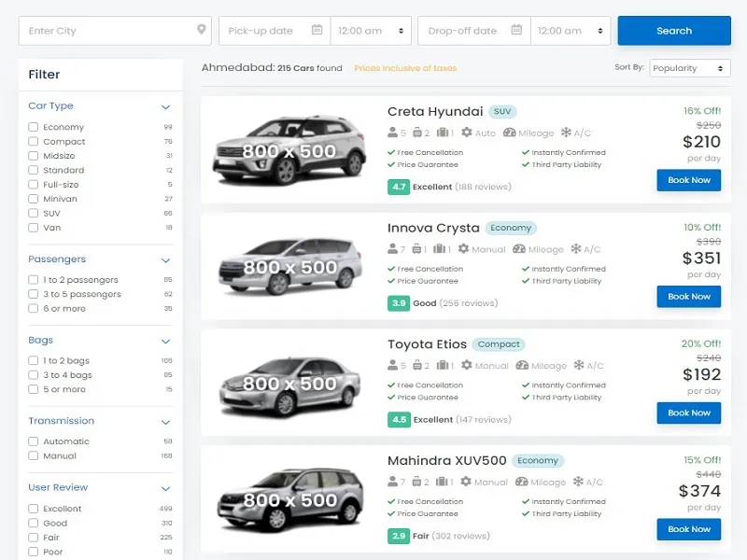This screenshot has height=560, width=747.
Task: Open the Creta Hyundai title link
Action: tap(435, 111)
